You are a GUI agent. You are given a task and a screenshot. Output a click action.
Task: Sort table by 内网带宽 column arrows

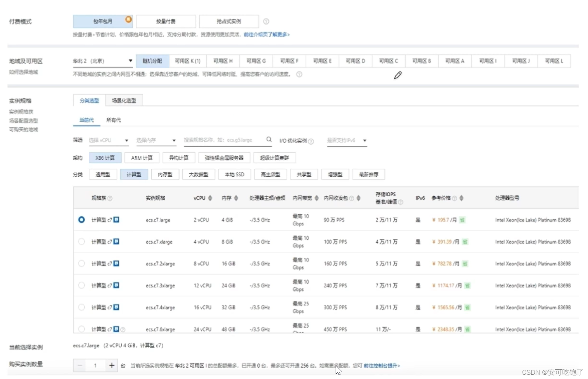tap(316, 198)
